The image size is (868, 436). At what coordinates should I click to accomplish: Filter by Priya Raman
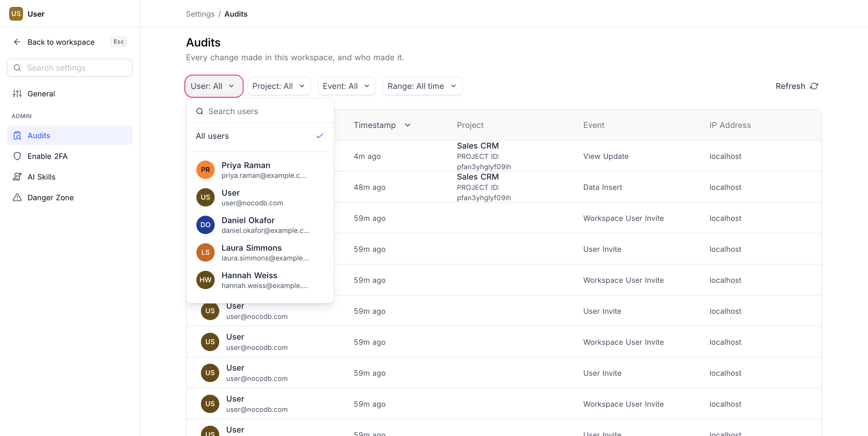[x=260, y=170]
